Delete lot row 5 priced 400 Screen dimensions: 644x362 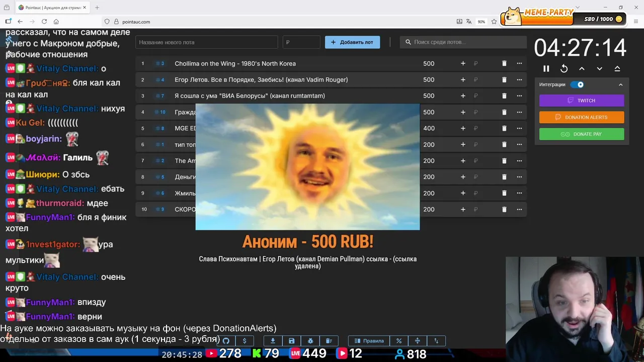point(504,128)
